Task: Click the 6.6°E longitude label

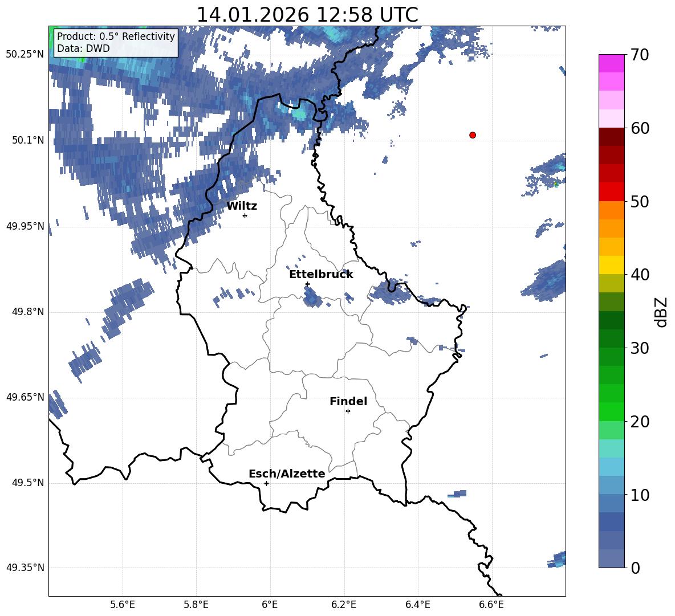Action: pos(491,605)
